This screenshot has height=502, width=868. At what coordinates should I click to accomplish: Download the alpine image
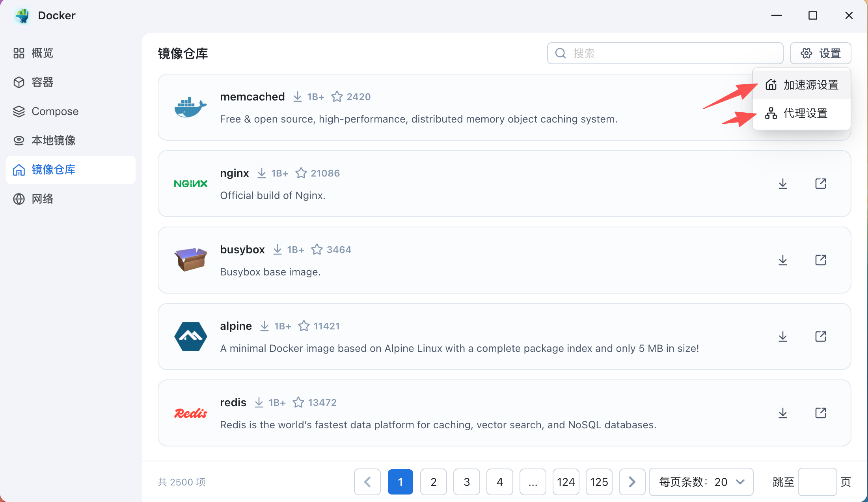click(782, 337)
